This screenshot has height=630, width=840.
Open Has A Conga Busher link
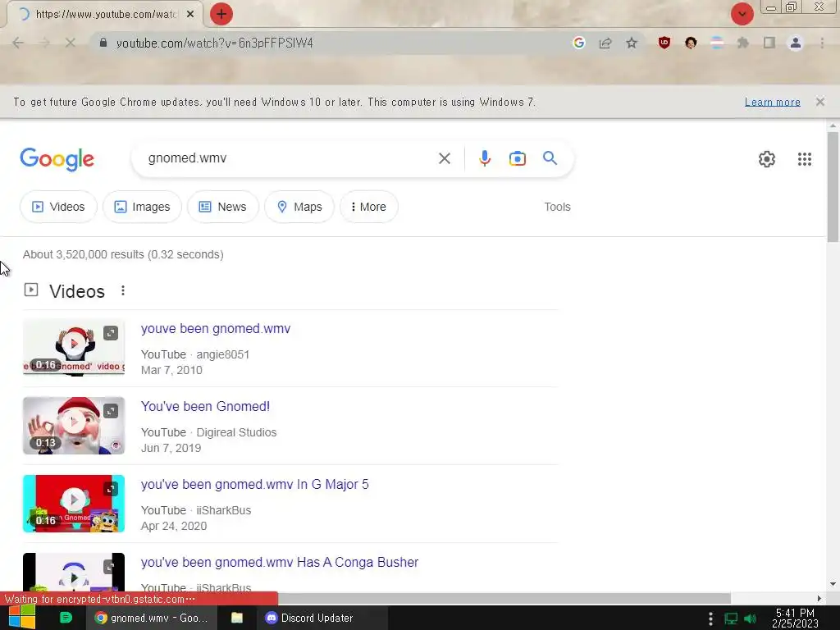coord(279,562)
